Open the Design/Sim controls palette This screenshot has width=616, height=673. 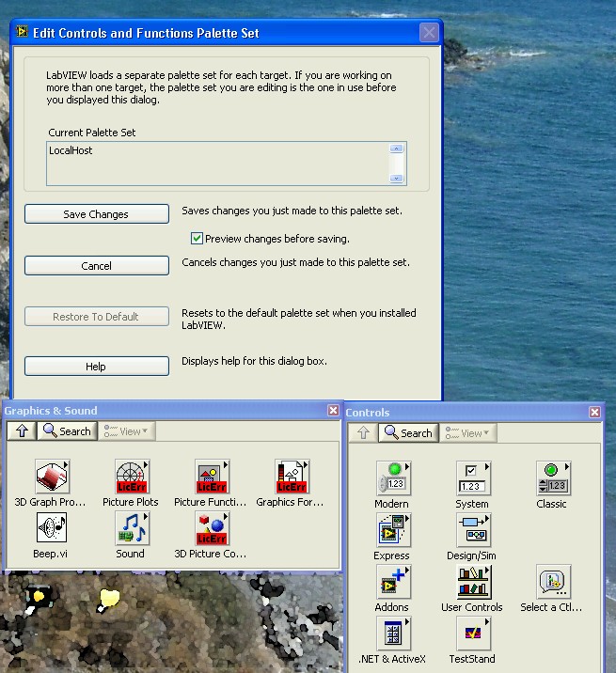click(x=473, y=530)
